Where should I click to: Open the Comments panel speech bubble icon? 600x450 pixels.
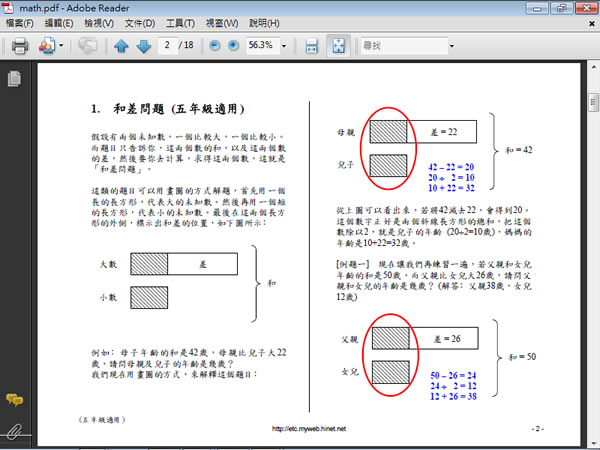(x=14, y=400)
